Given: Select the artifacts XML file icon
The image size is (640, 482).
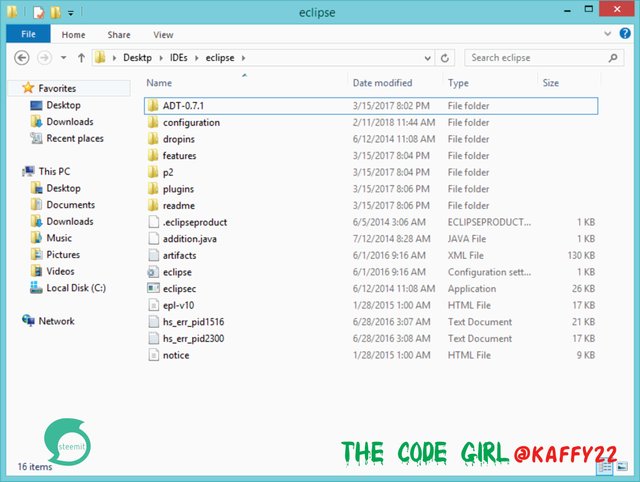Looking at the screenshot, I should point(153,255).
